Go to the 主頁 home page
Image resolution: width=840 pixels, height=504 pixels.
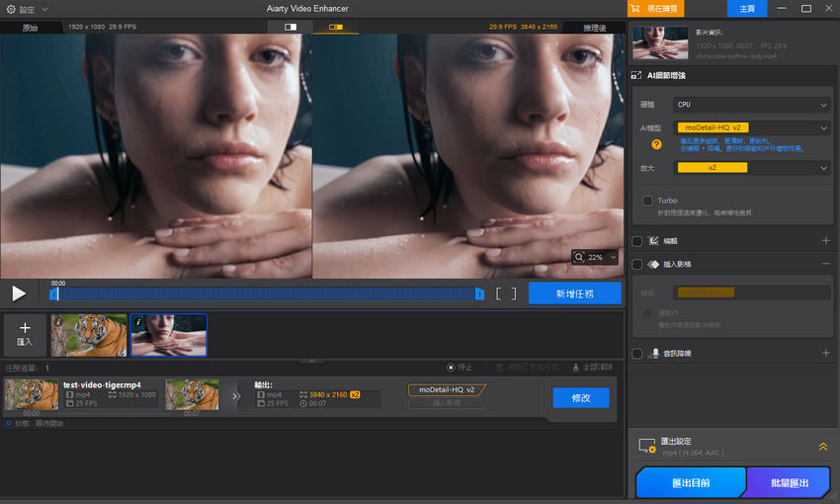pyautogui.click(x=747, y=9)
